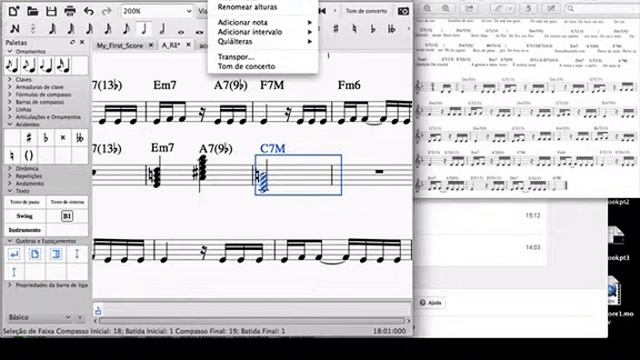Close the Paletas panel

[82, 42]
